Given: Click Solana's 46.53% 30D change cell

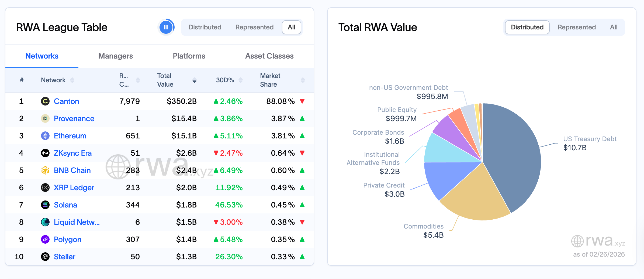Looking at the screenshot, I should coord(229,205).
